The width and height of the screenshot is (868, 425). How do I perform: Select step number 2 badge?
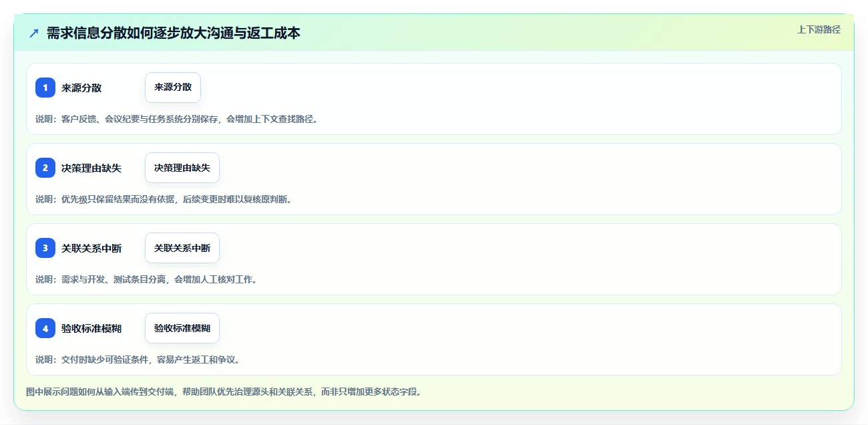click(x=45, y=168)
